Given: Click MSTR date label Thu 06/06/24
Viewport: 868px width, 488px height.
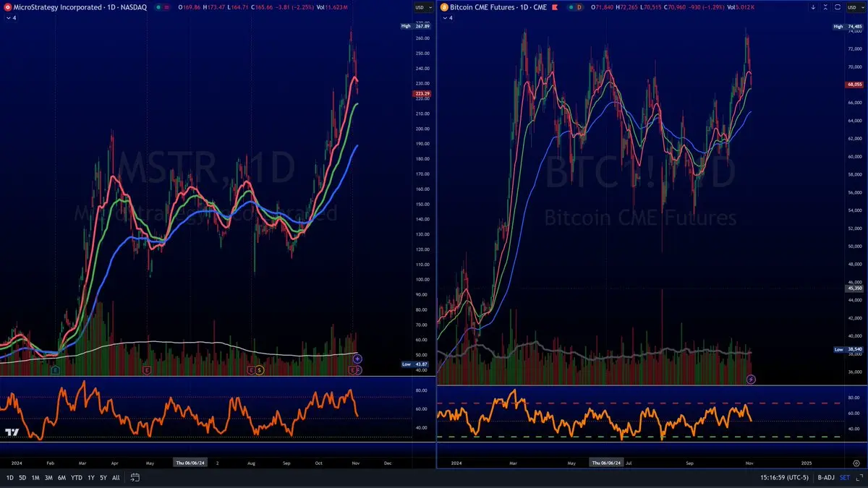Looking at the screenshot, I should pos(190,461).
